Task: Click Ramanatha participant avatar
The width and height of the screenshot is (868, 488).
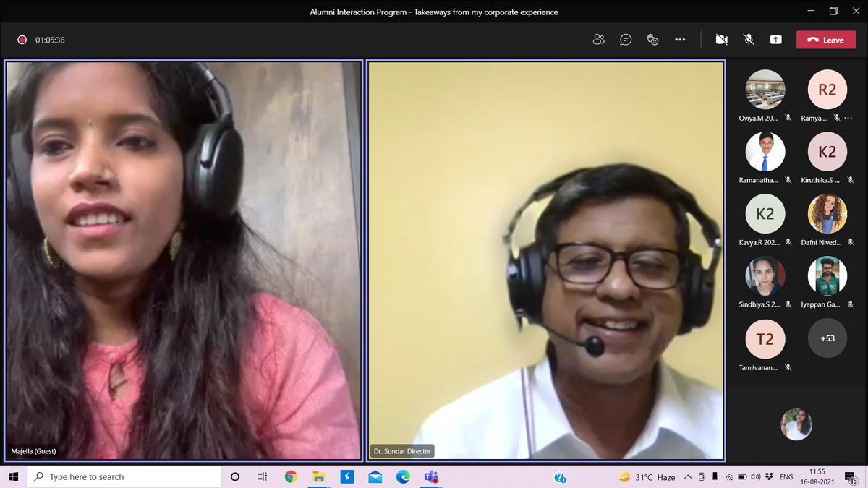Action: point(765,151)
